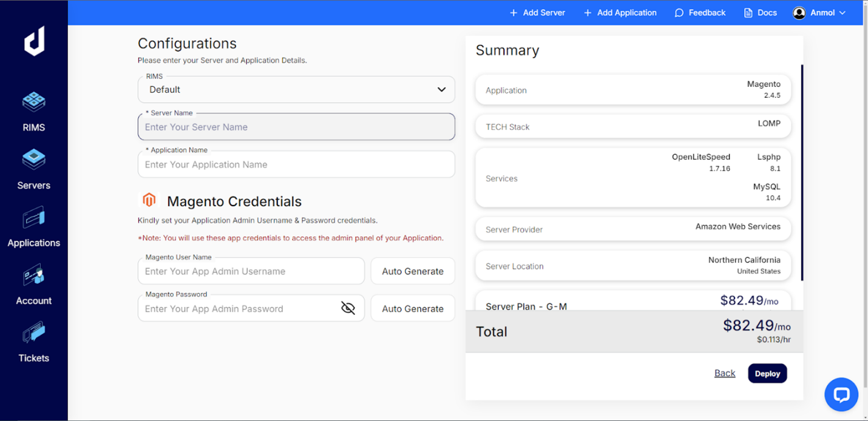Open Account icon in sidebar
The image size is (868, 421).
click(34, 275)
